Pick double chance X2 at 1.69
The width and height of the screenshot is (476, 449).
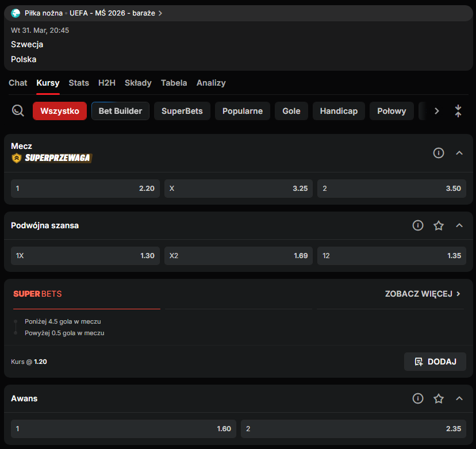pos(239,256)
